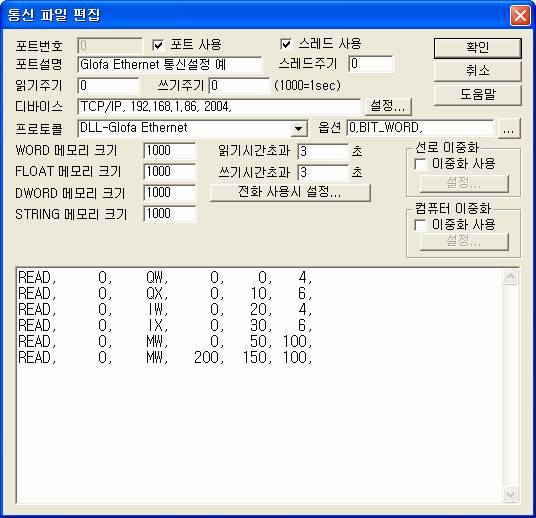Enable 선로 이중화 이중화 사용 checkbox
The height and width of the screenshot is (518, 536).
tap(420, 164)
